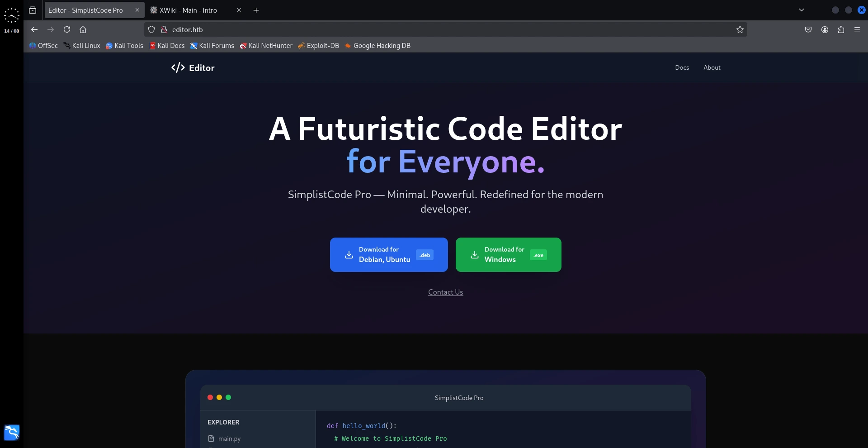
Task: Reload the current page
Action: [67, 29]
